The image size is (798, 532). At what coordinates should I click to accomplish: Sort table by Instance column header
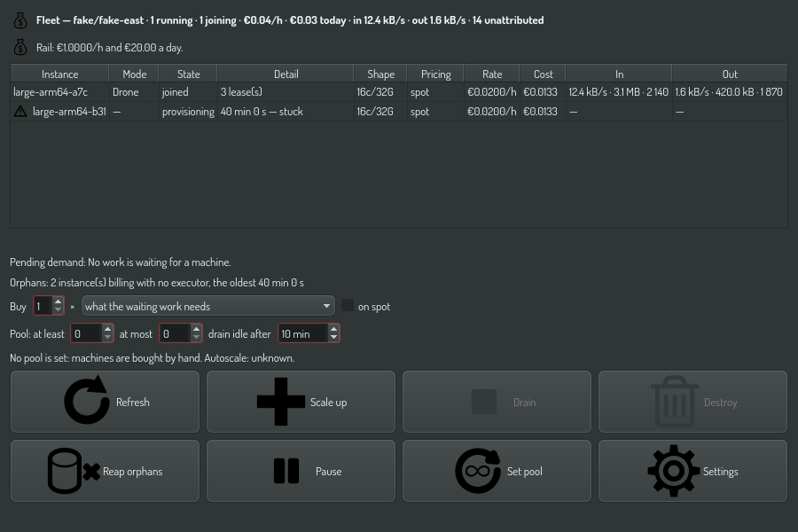click(59, 74)
